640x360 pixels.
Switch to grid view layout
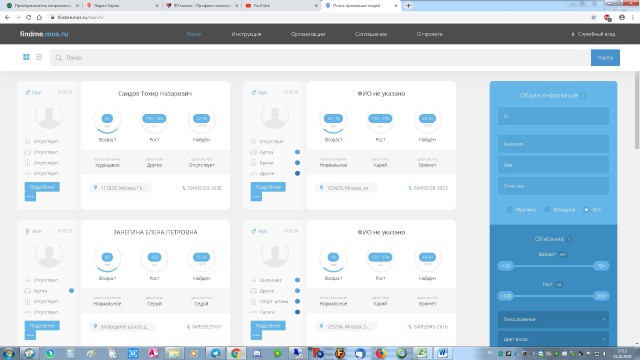[26, 57]
